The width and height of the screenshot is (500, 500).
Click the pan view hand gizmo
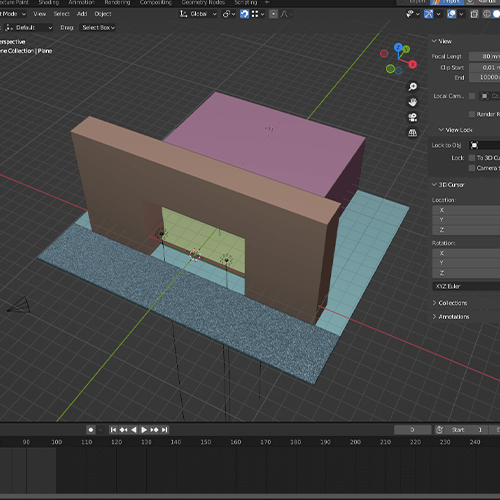(x=413, y=102)
